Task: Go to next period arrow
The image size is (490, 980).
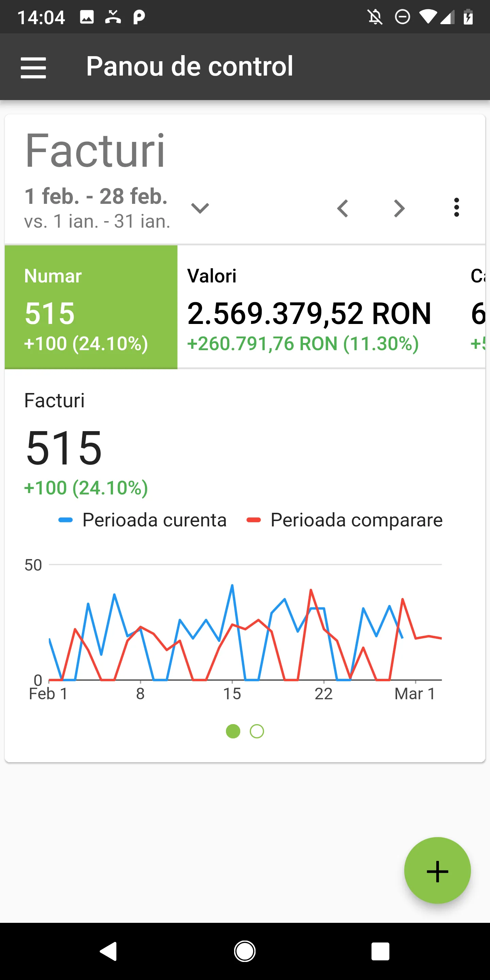Action: click(399, 209)
